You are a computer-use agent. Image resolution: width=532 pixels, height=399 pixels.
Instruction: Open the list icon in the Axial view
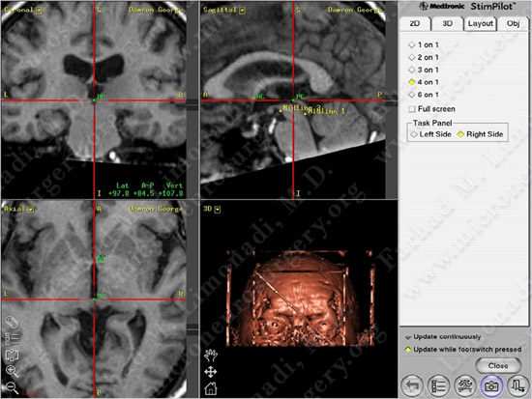[x=13, y=338]
